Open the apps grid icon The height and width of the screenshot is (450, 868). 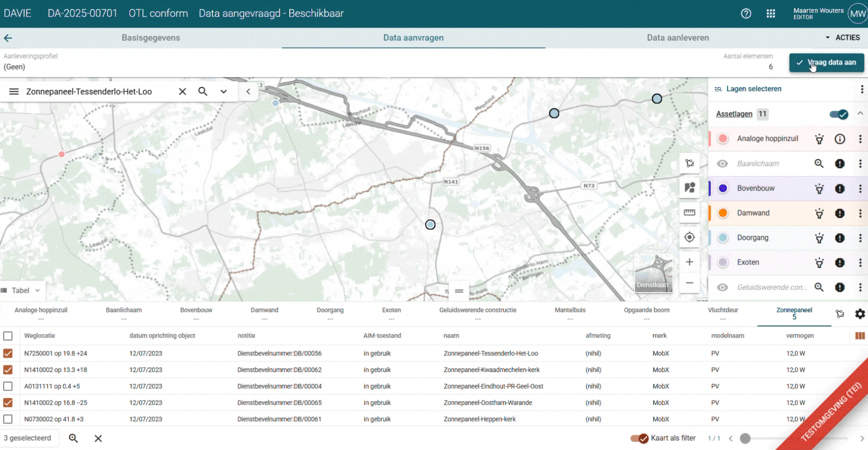(771, 14)
